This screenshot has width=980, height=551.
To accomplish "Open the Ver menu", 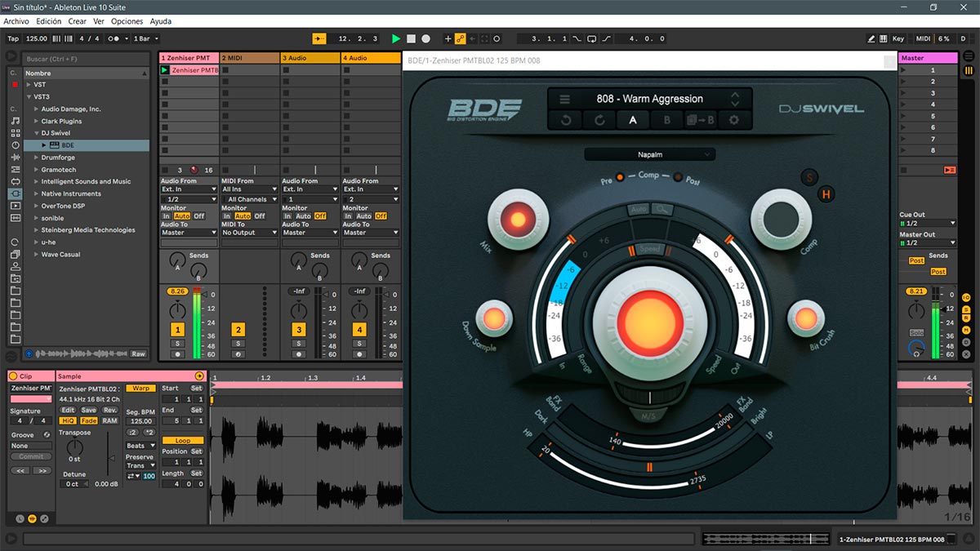I will 99,21.
